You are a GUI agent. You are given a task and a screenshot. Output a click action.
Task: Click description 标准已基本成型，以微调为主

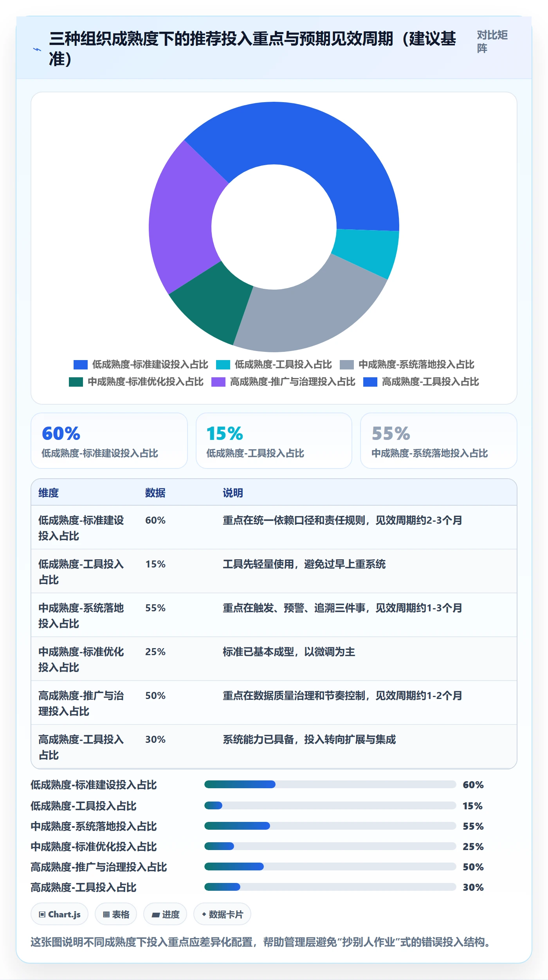(x=289, y=652)
